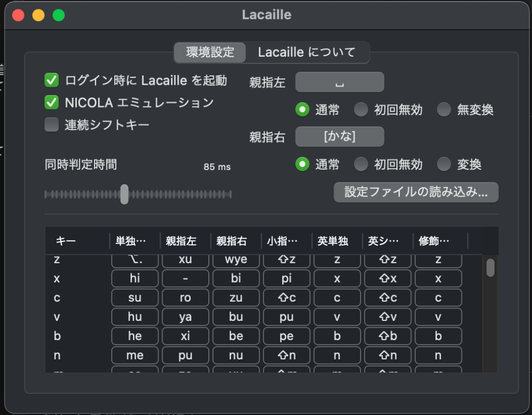Click the key table vertical scrollbar thumb
Image resolution: width=532 pixels, height=415 pixels.
coord(490,268)
